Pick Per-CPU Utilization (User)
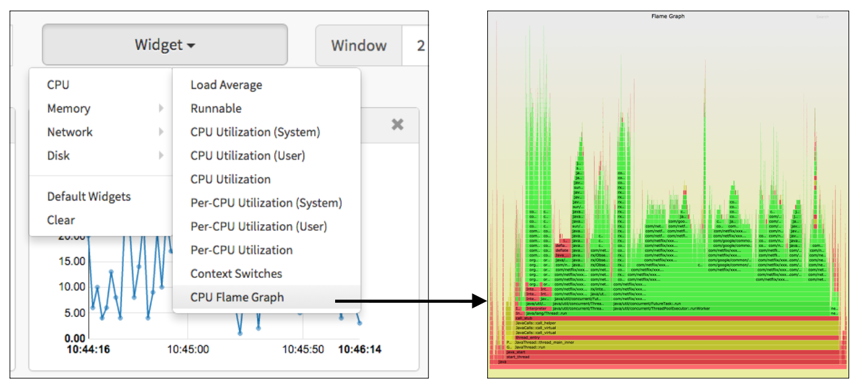The width and height of the screenshot is (868, 391). point(258,226)
